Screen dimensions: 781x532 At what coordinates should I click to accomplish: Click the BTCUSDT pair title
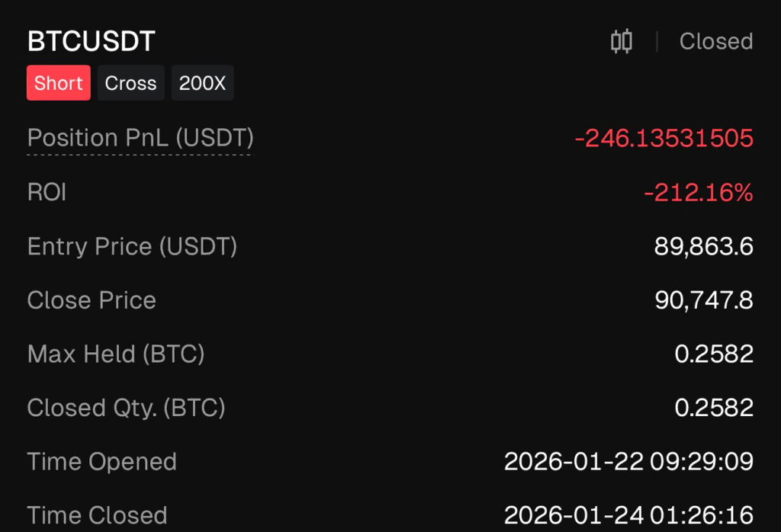point(92,41)
